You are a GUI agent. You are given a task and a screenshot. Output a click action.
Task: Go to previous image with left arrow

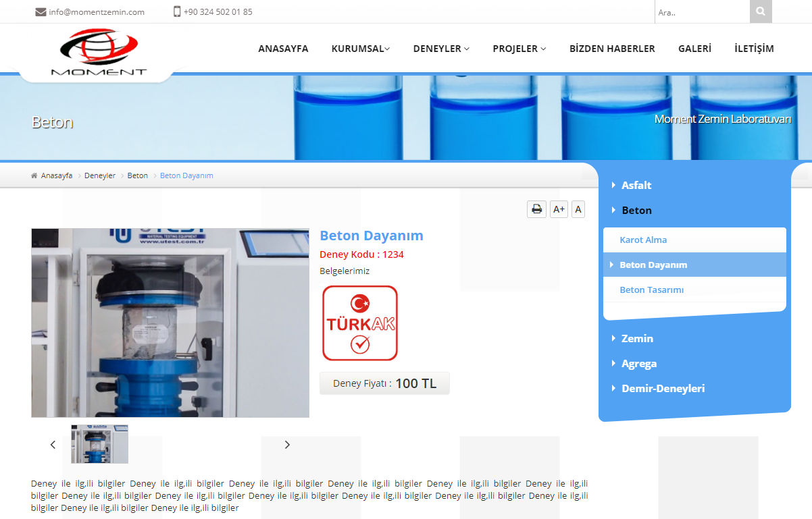(53, 444)
